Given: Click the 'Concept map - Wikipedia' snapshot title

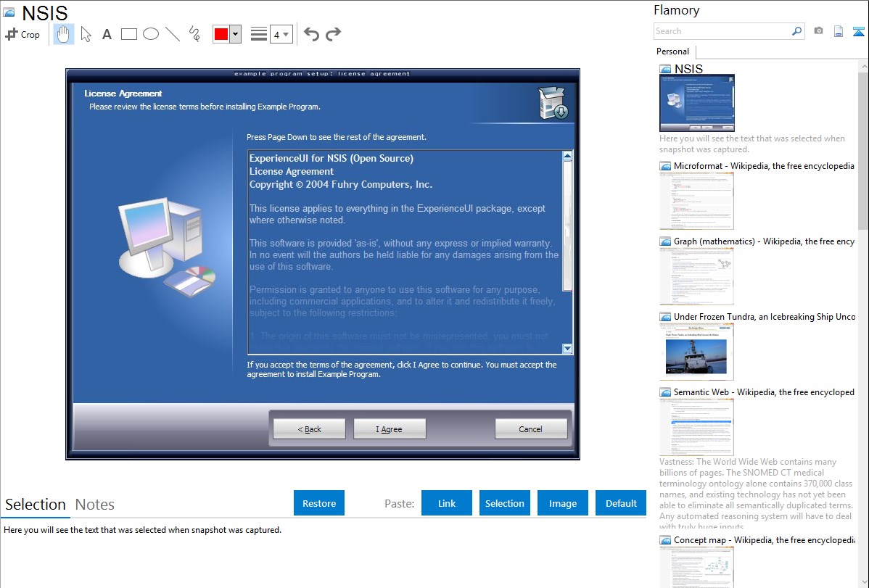Looking at the screenshot, I should point(764,540).
